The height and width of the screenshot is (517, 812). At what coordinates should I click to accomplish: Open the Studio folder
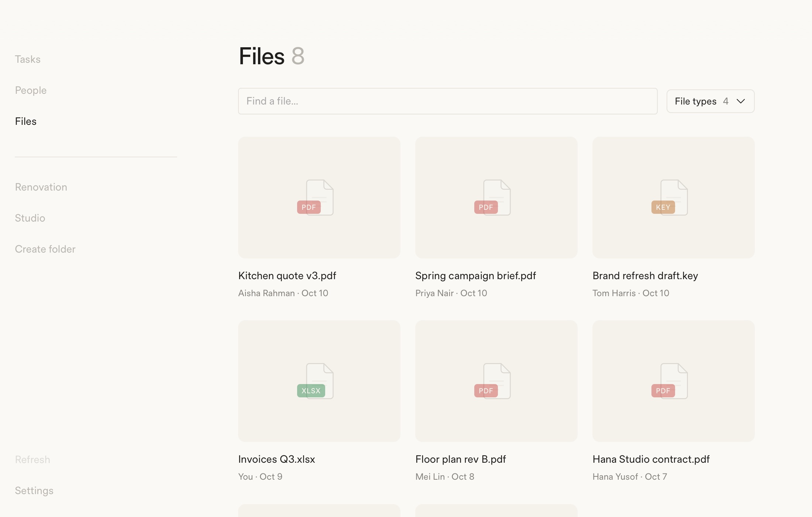coord(30,218)
